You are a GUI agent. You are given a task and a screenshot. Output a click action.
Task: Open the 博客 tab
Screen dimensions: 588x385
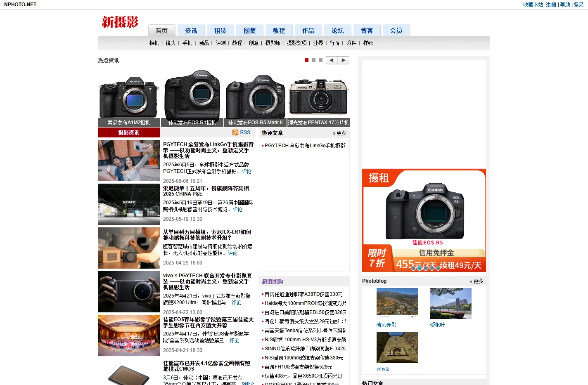[x=367, y=31]
